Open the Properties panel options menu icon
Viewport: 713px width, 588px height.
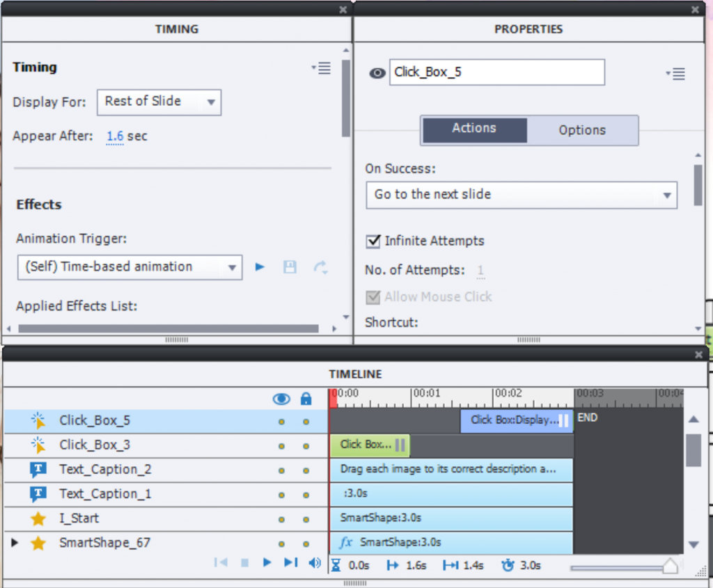(675, 73)
